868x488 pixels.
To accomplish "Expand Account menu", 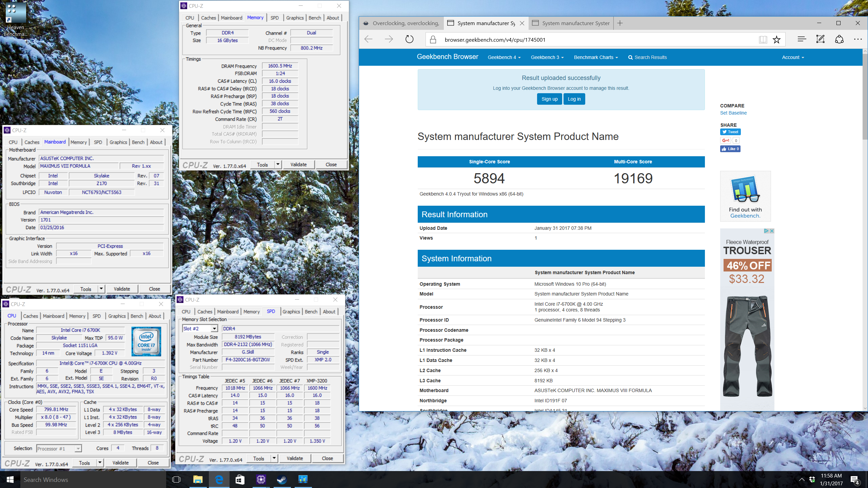I will (x=793, y=57).
